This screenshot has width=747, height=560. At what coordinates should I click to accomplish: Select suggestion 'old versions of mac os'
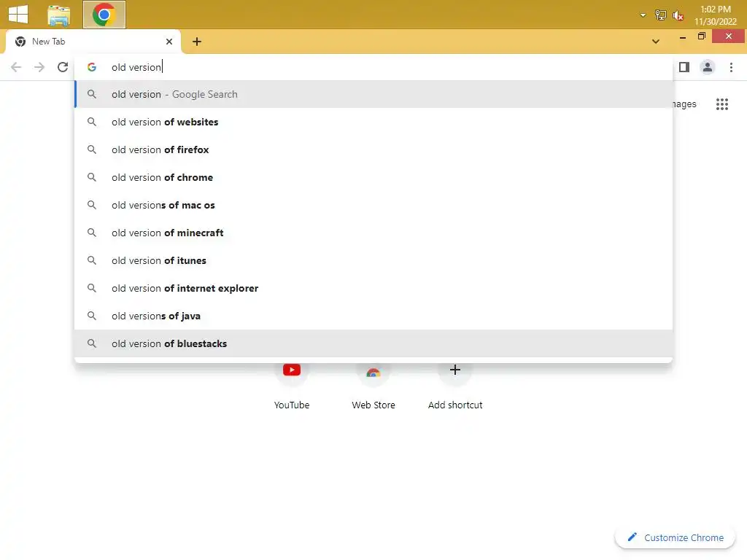[x=373, y=205]
